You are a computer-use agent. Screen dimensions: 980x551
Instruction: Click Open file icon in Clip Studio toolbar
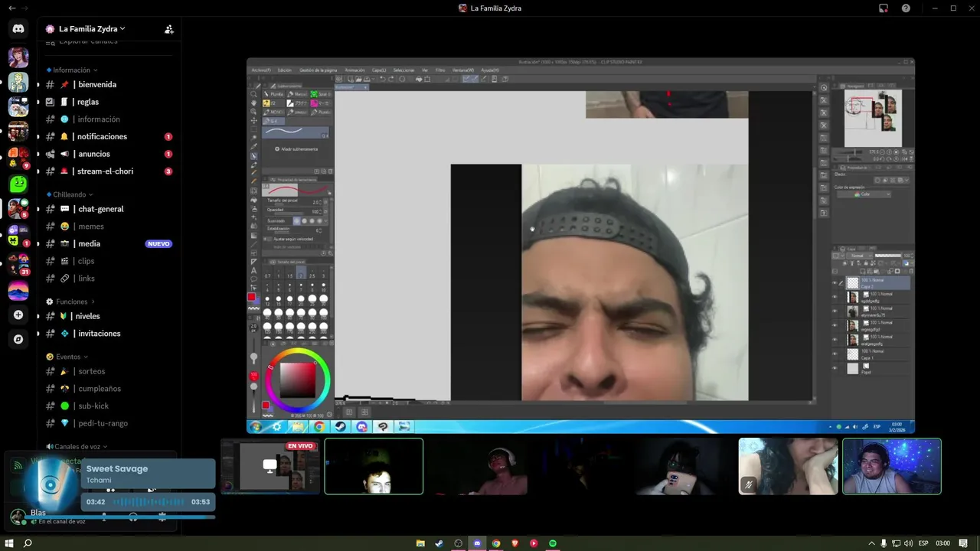(358, 79)
